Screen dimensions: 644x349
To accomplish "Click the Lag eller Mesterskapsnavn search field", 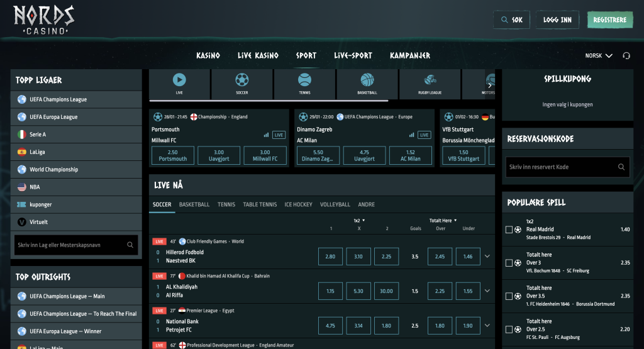I will click(76, 245).
